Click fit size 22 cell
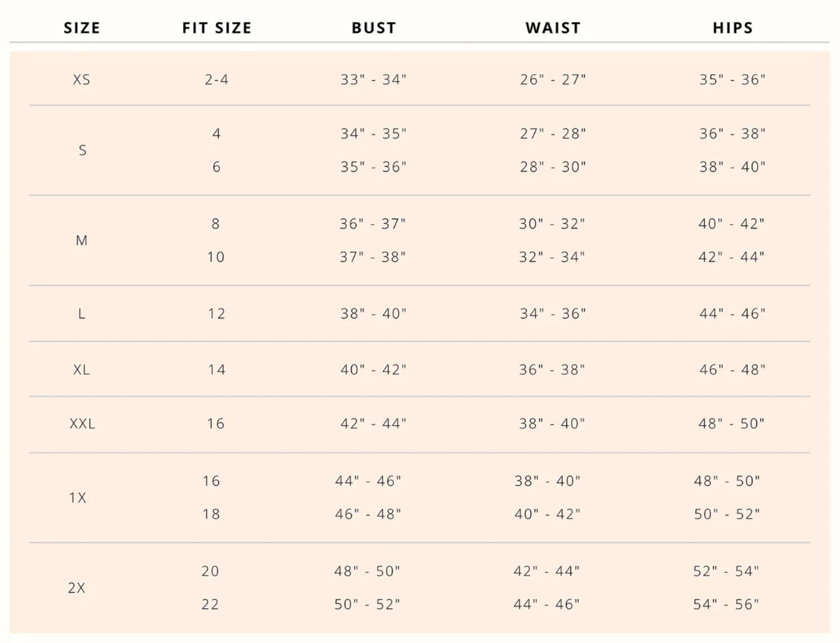The image size is (840, 643). click(210, 604)
